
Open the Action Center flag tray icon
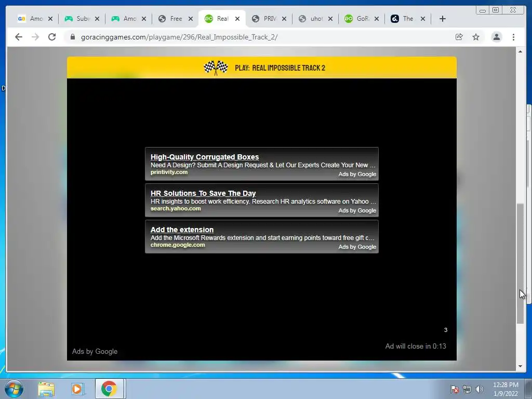click(x=455, y=389)
